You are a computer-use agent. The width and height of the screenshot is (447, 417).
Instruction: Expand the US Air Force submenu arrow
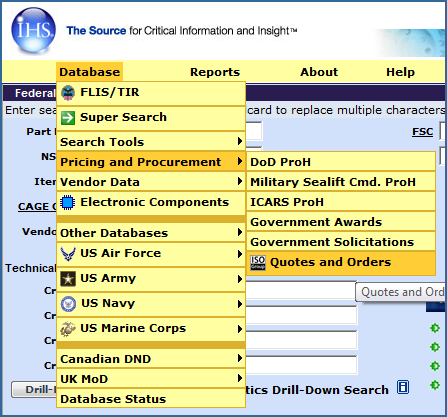click(x=240, y=254)
